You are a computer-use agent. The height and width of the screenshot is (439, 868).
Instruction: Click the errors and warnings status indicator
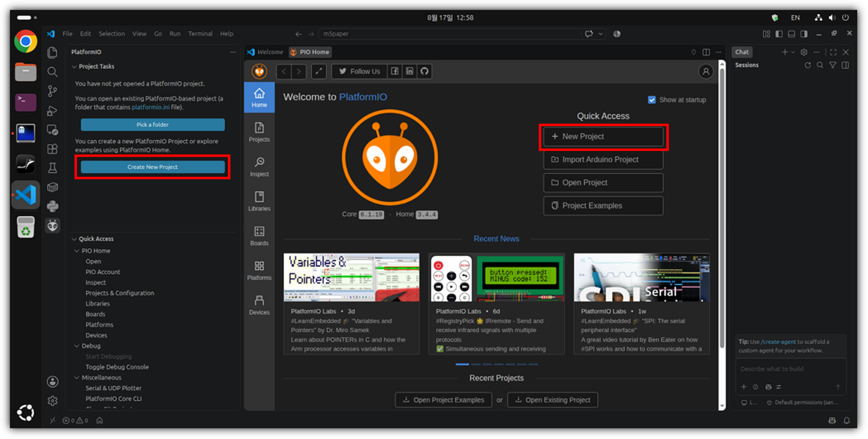[75, 421]
